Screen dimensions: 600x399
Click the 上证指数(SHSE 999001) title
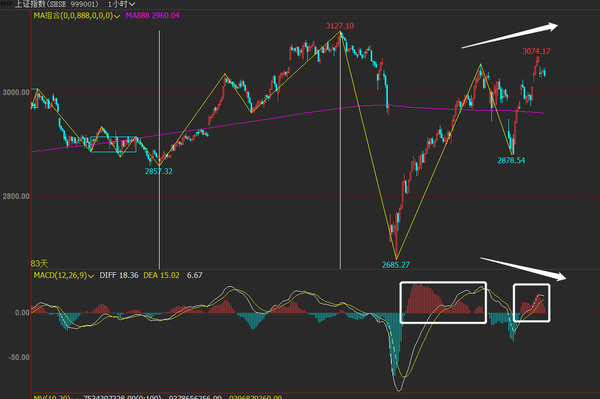point(57,4)
